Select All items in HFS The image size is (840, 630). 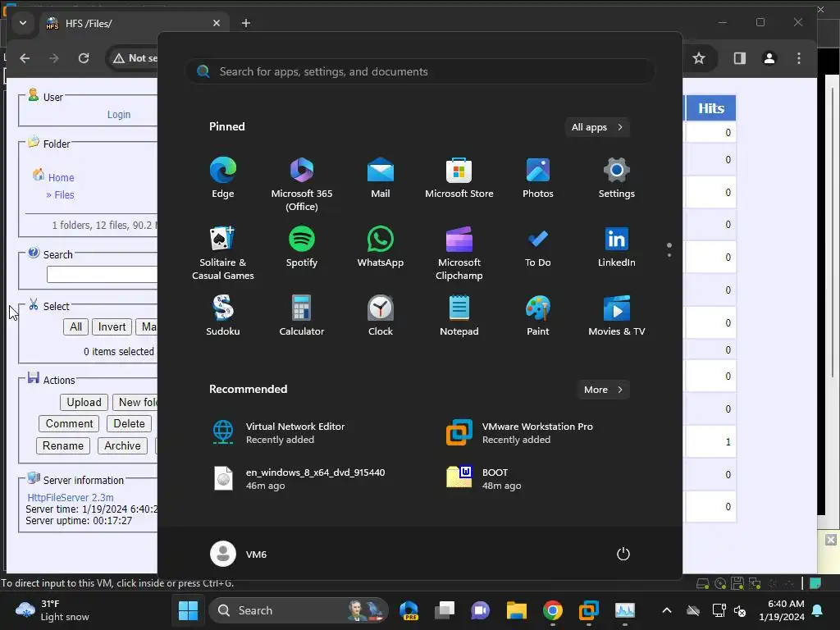pyautogui.click(x=76, y=326)
